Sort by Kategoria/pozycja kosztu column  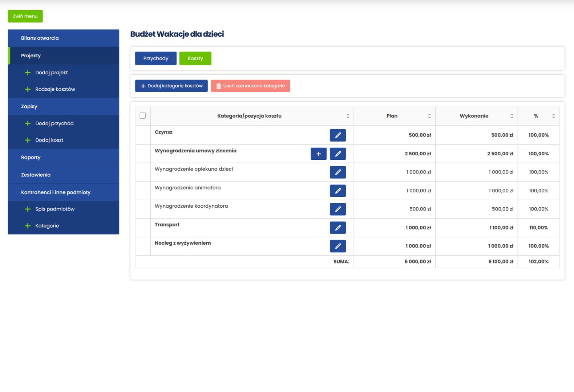[348, 116]
